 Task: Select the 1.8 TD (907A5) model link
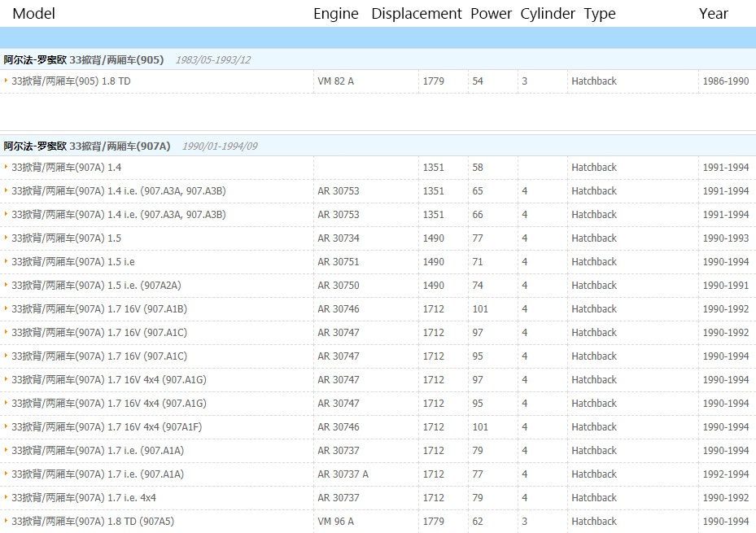93,522
